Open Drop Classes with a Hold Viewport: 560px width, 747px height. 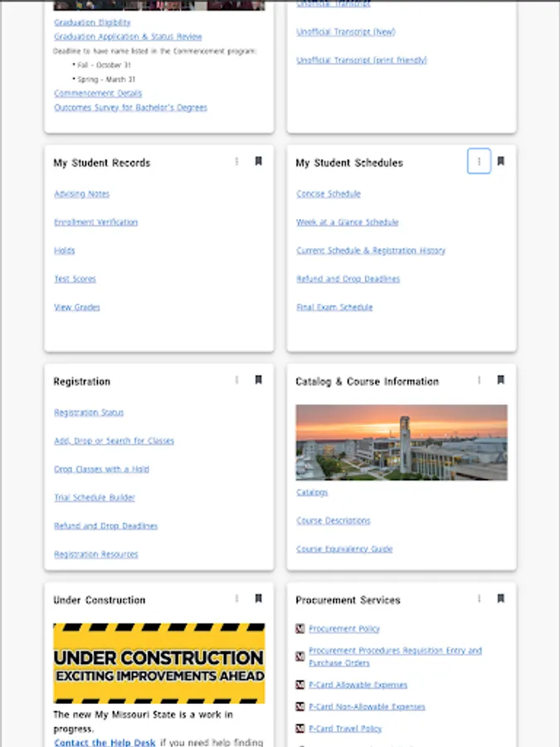click(x=101, y=469)
